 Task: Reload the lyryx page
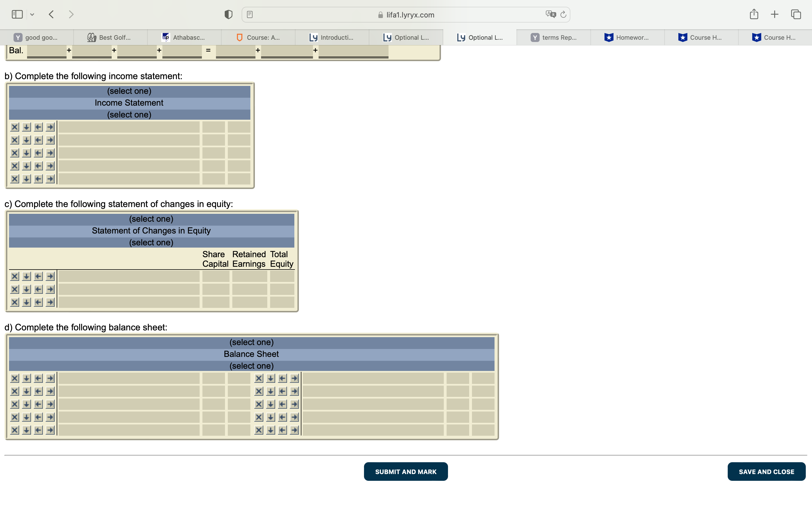point(563,14)
